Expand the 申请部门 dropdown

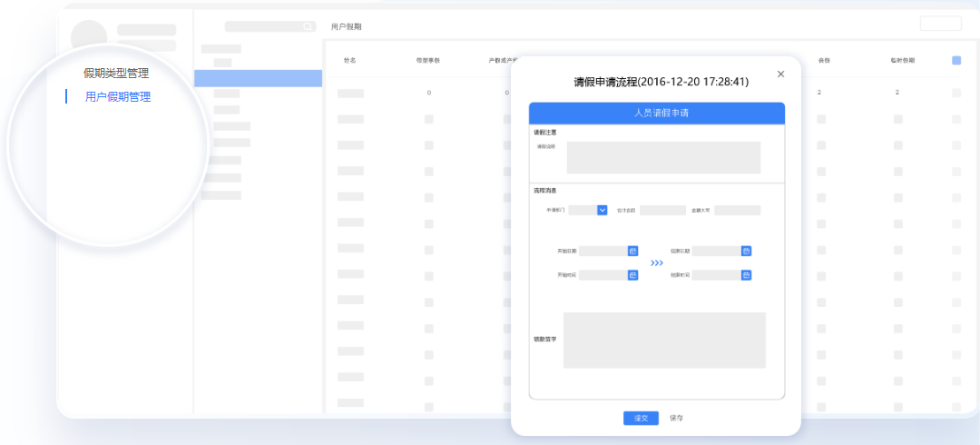(602, 210)
